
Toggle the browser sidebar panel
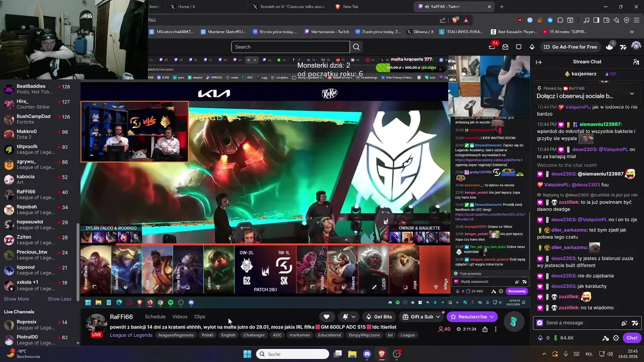(596, 20)
